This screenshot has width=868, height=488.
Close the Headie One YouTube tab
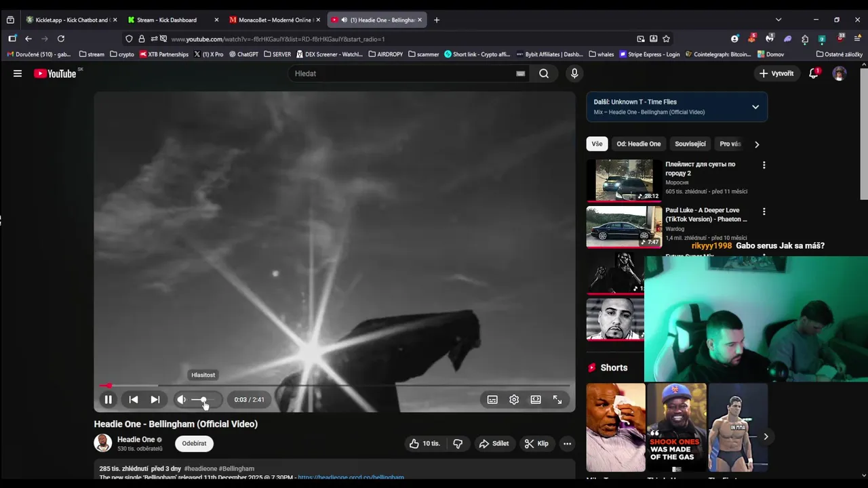coord(420,20)
